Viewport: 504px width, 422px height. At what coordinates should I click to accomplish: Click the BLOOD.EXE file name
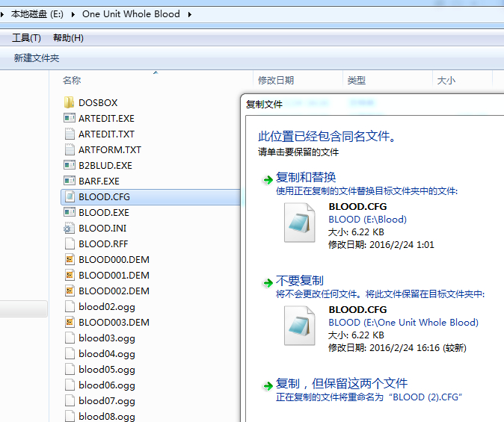point(104,213)
